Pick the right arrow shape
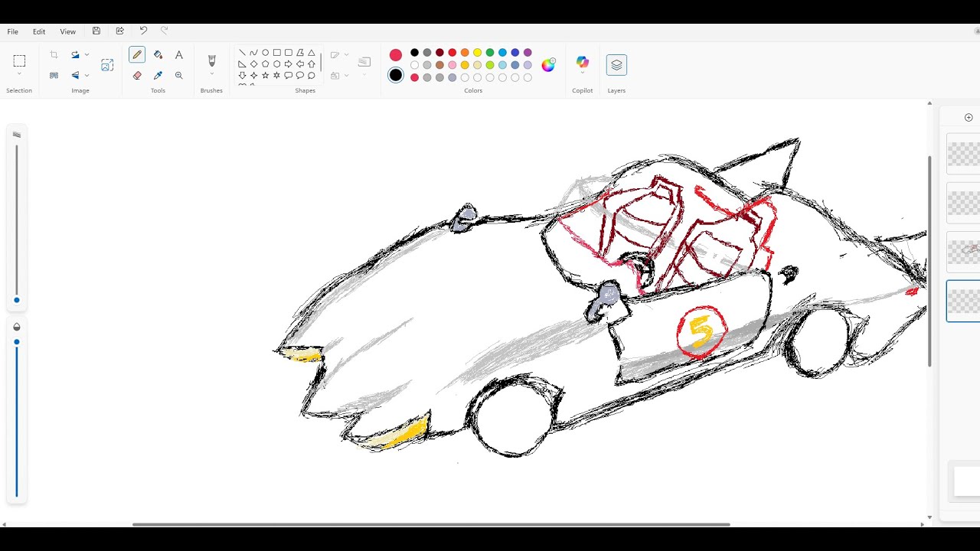This screenshot has width=980, height=551. tap(289, 64)
